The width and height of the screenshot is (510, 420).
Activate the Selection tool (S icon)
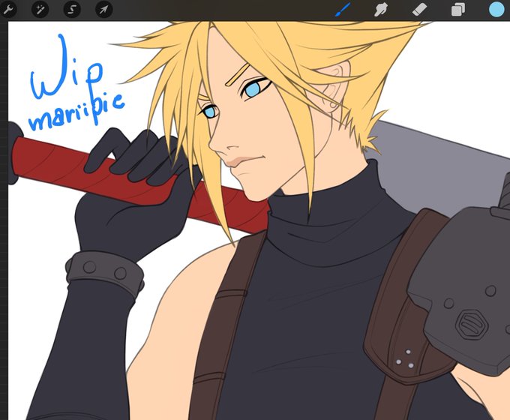point(72,9)
